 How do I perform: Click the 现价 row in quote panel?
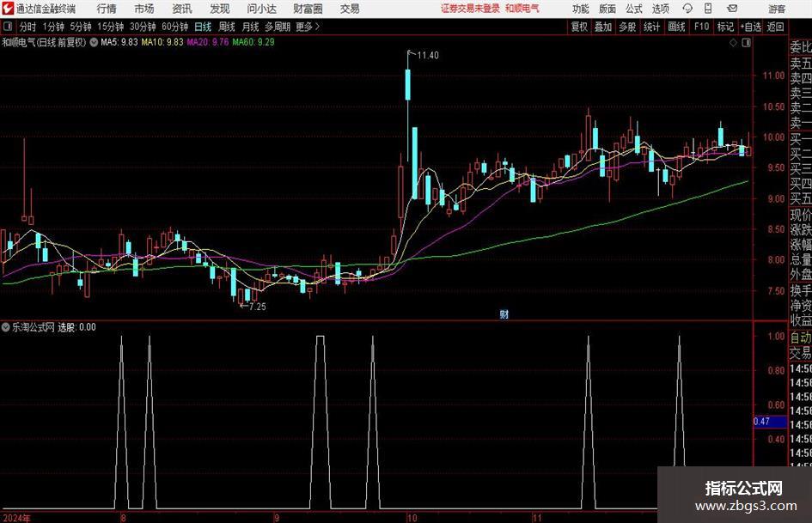click(801, 214)
